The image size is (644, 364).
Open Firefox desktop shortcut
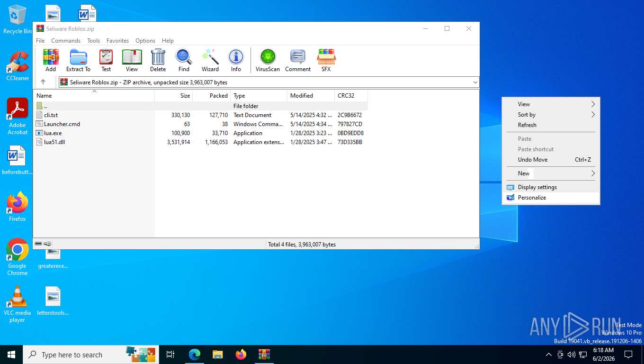[18, 207]
